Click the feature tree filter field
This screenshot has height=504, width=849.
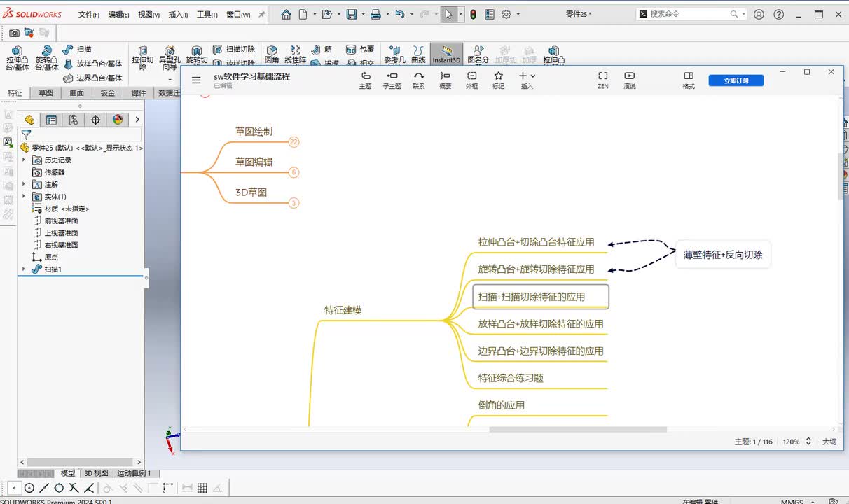click(81, 134)
